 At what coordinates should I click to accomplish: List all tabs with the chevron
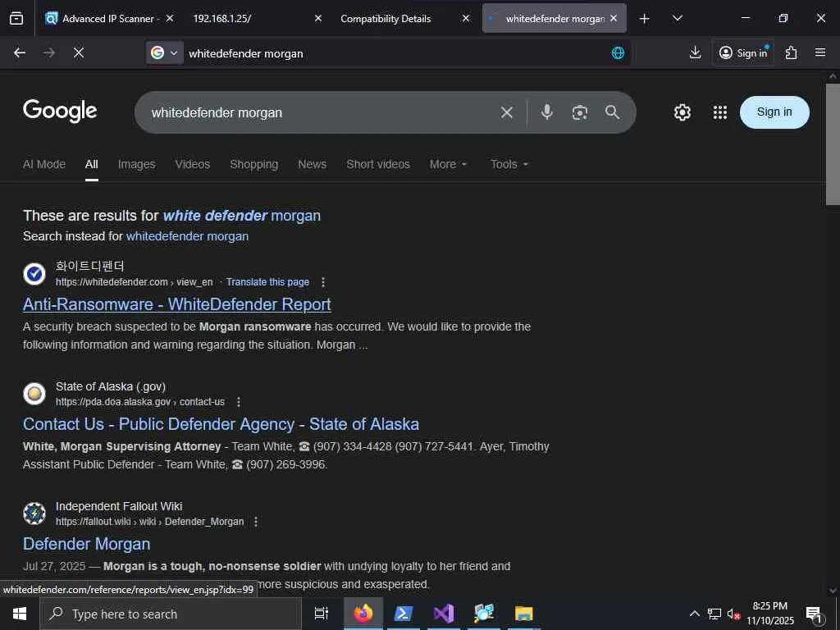(x=677, y=18)
